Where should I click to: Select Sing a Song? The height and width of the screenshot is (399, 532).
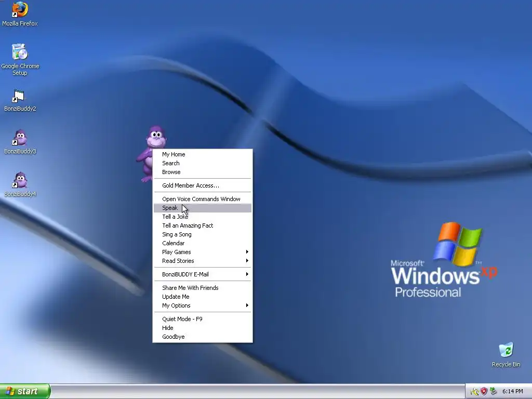click(203, 234)
